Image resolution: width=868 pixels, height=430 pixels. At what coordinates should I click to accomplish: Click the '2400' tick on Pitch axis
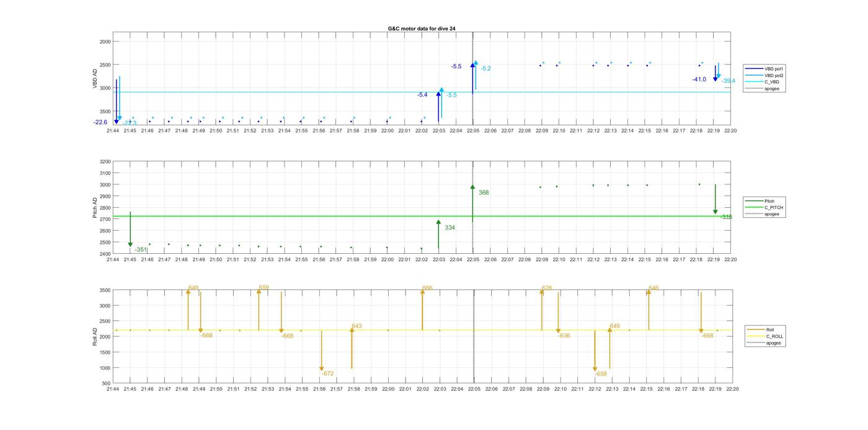point(104,254)
